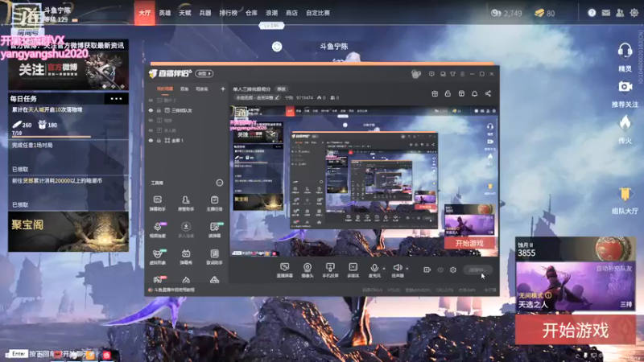Open stream settings gear in bottom control bar
This screenshot has height=362, width=644.
click(453, 269)
